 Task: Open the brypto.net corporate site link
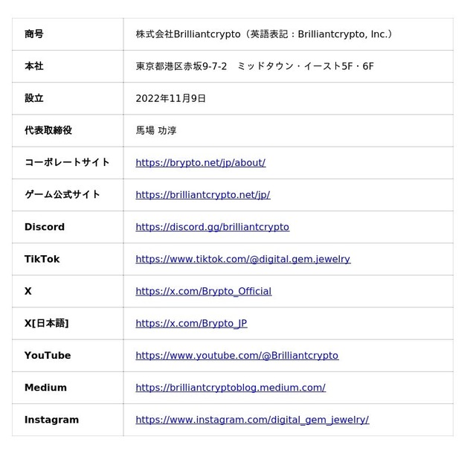200,163
